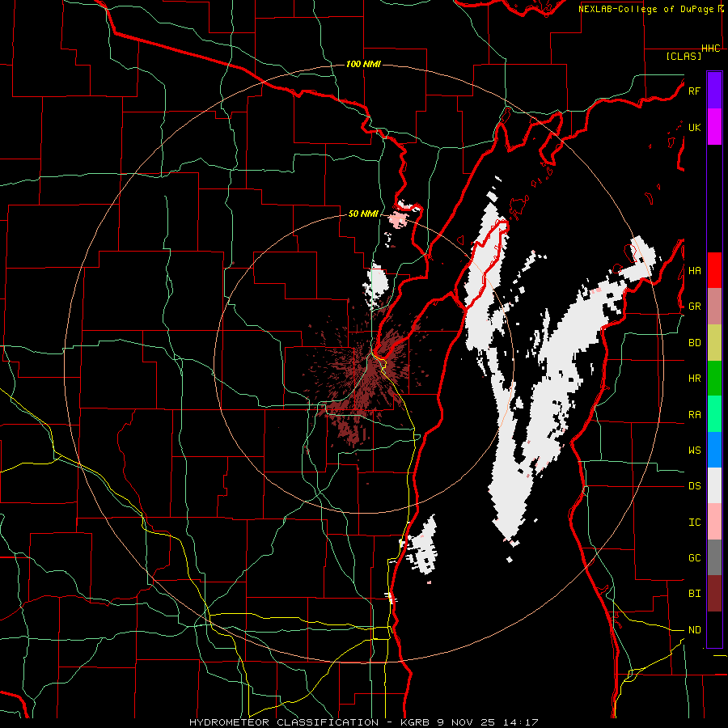Screen dimensions: 728x728
Task: Click the 'DS' legend label
Action: coord(694,486)
